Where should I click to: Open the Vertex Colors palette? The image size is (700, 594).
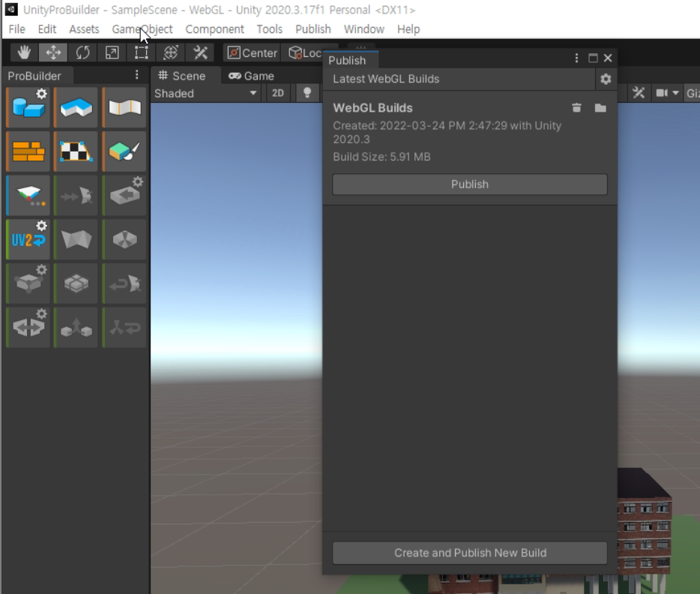tap(124, 151)
